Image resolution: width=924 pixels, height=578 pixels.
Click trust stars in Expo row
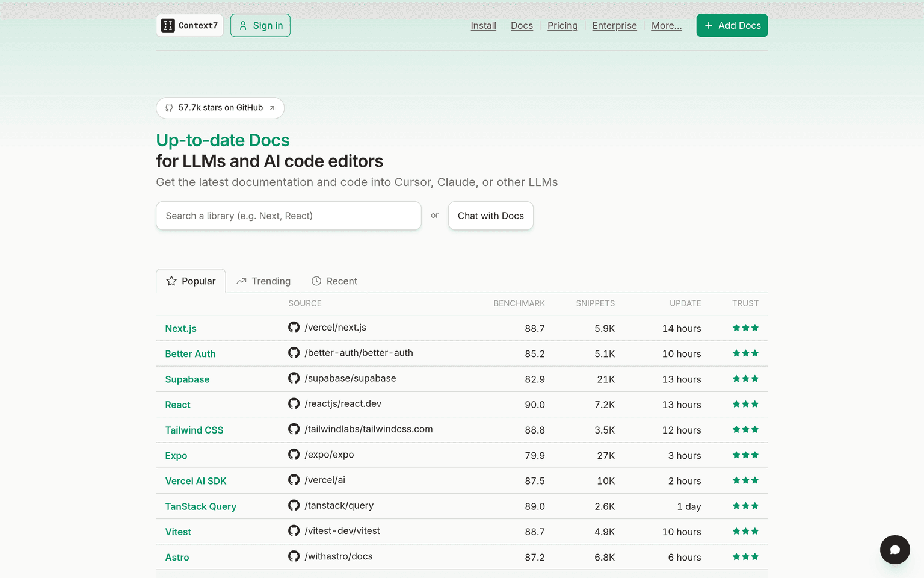click(x=745, y=455)
